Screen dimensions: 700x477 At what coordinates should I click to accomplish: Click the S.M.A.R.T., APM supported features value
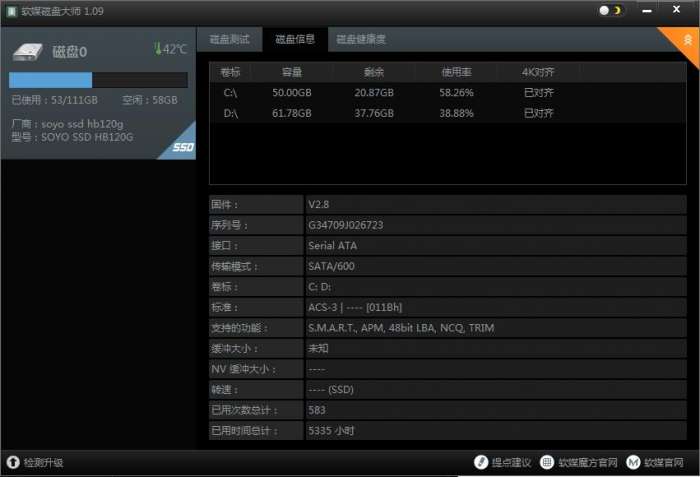click(401, 328)
